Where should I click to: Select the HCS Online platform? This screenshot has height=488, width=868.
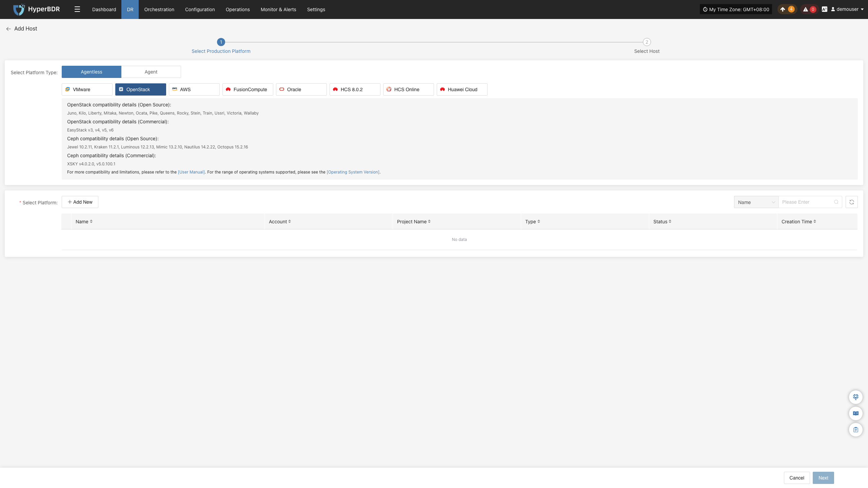tap(409, 89)
